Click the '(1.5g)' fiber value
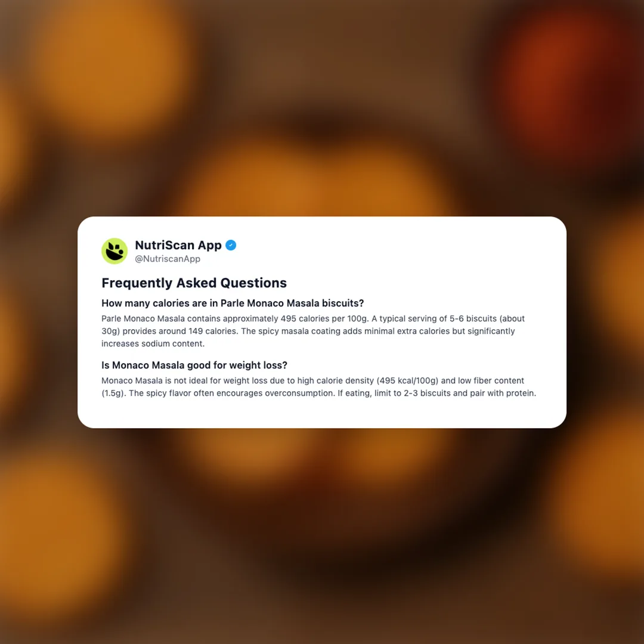 tap(113, 393)
